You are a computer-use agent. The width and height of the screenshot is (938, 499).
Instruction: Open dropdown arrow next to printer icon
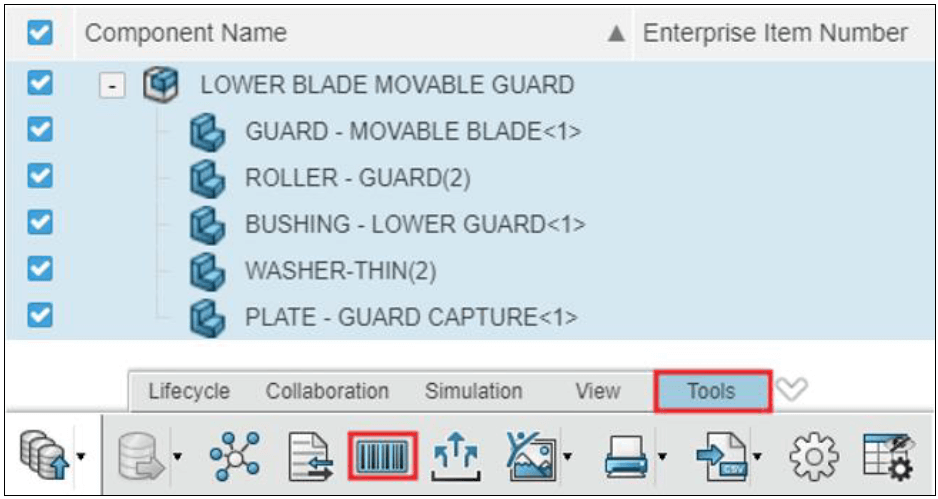point(662,457)
